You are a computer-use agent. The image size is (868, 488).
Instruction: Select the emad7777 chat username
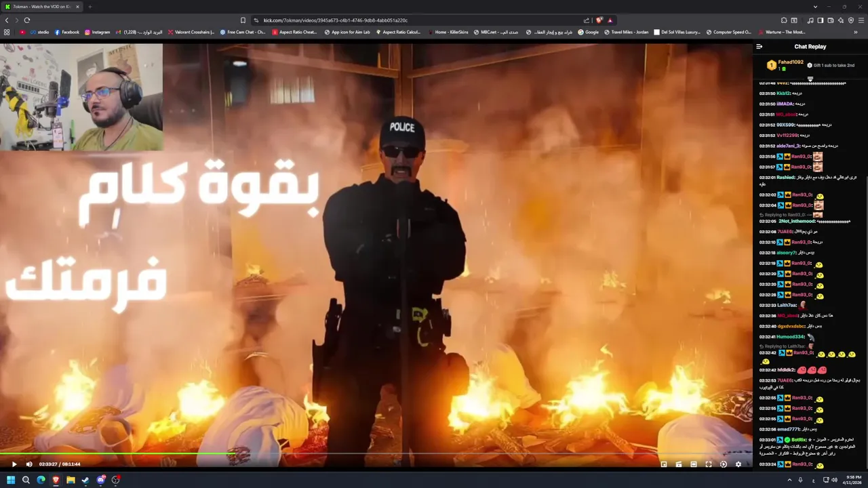click(x=789, y=429)
